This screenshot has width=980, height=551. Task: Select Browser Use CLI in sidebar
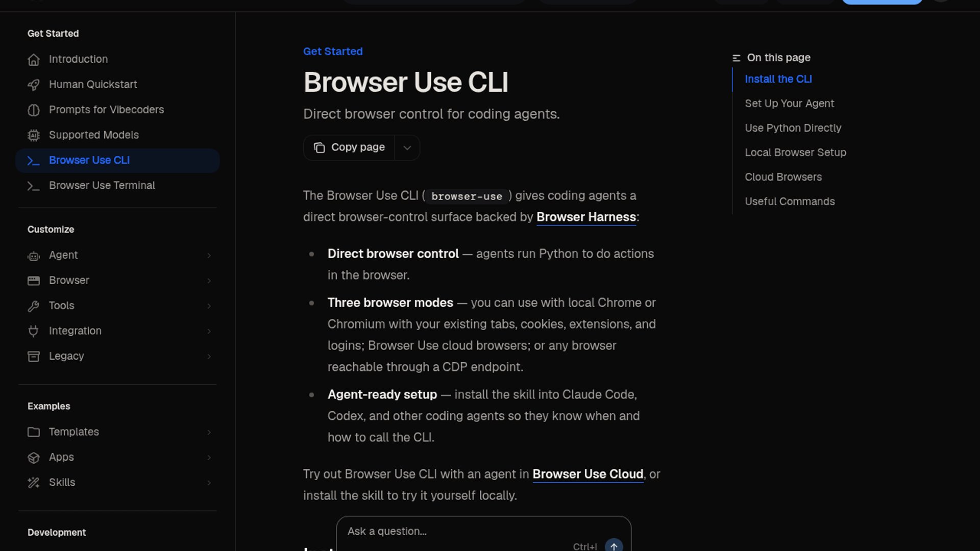point(117,160)
